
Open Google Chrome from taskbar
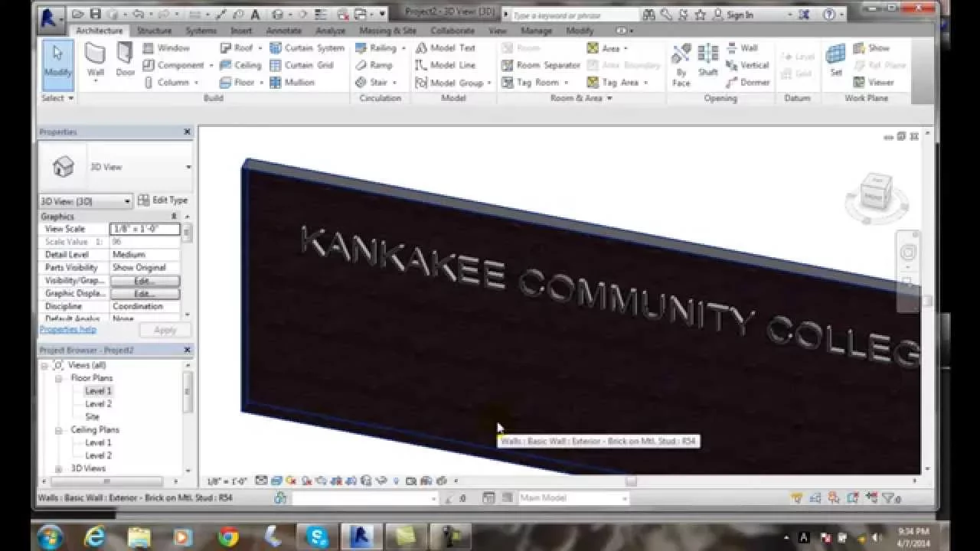click(228, 537)
